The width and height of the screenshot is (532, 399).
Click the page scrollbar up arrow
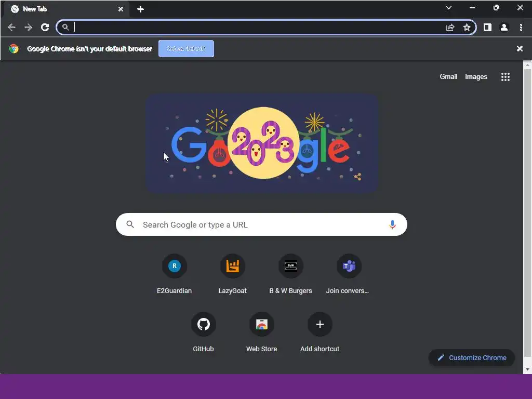527,64
